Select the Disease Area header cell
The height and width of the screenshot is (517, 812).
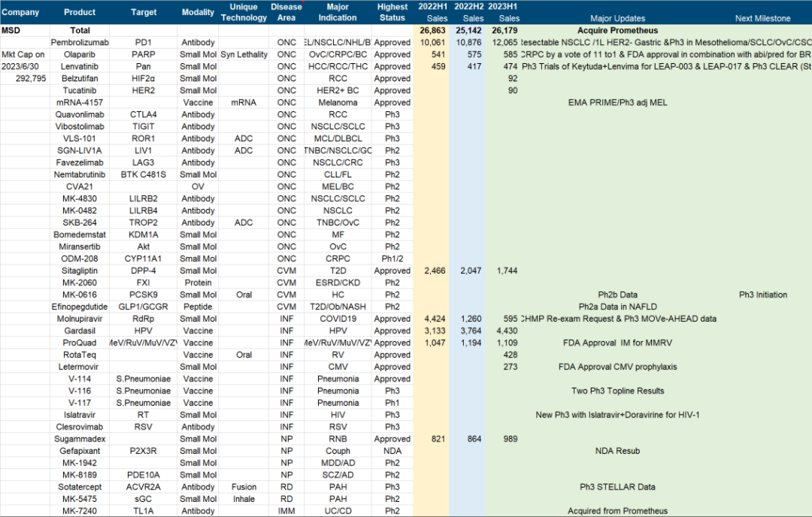(286, 12)
